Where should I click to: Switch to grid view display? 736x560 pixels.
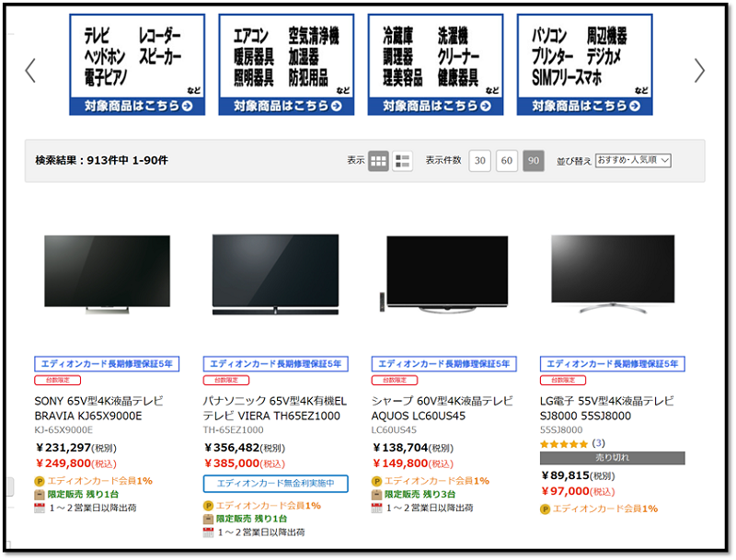click(x=378, y=161)
